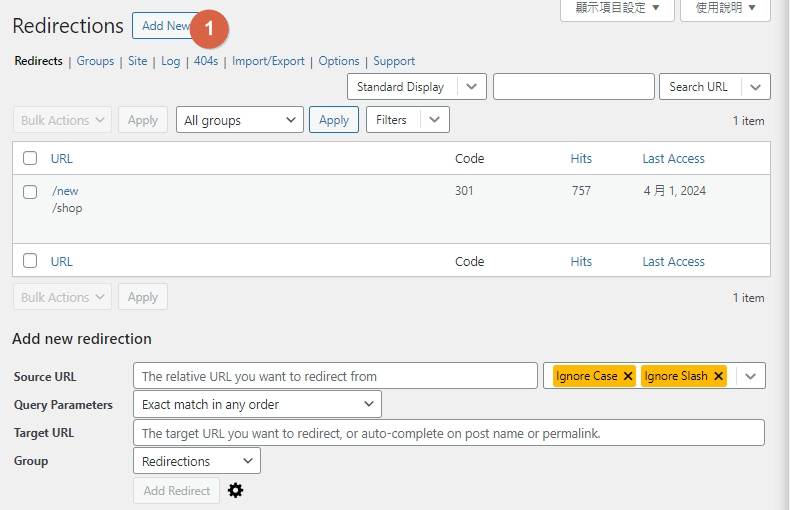Switch to the 404s tab

click(x=206, y=61)
